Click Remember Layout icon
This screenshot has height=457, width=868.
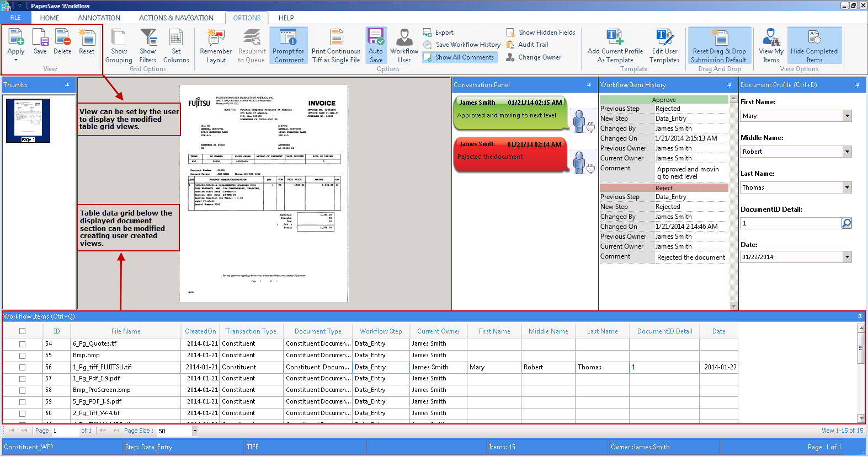click(x=216, y=46)
